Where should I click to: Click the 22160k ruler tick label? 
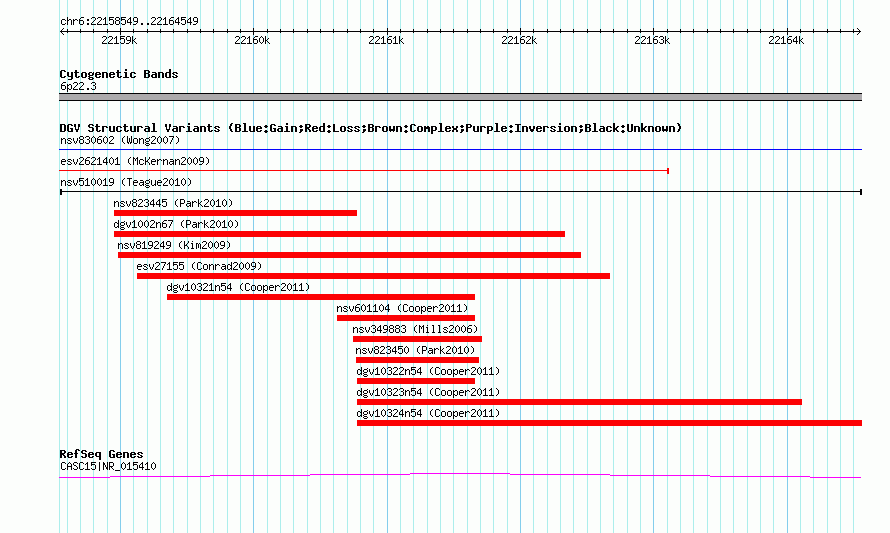(252, 40)
